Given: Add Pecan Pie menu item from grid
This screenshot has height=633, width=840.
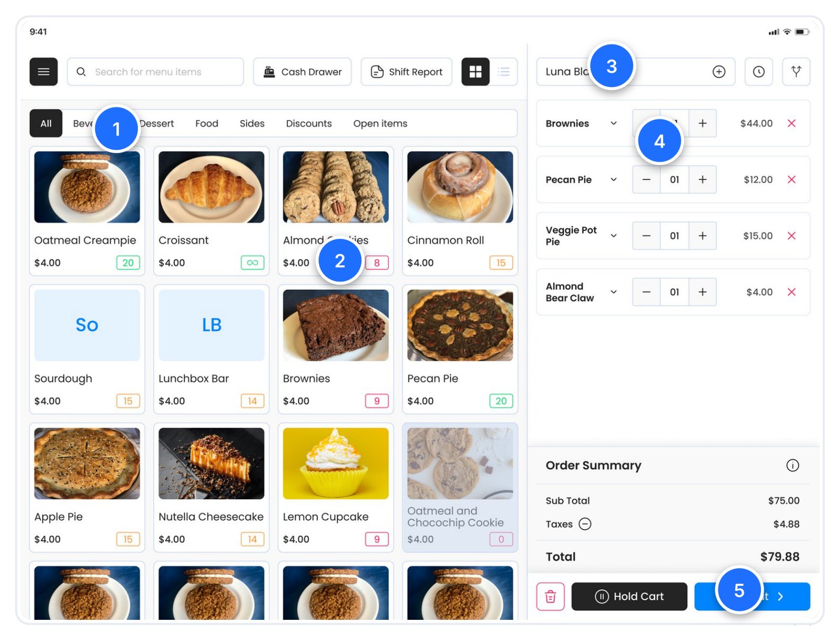Looking at the screenshot, I should pos(460,349).
